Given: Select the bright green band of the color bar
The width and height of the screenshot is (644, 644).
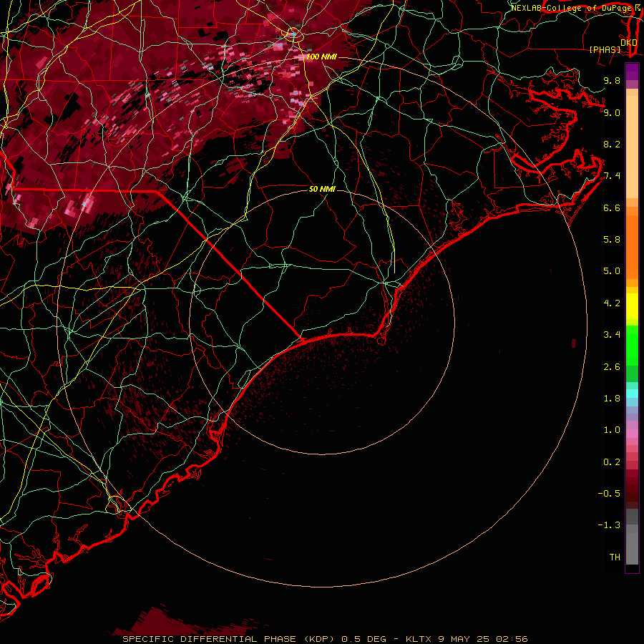Looking at the screenshot, I should pyautogui.click(x=632, y=345).
